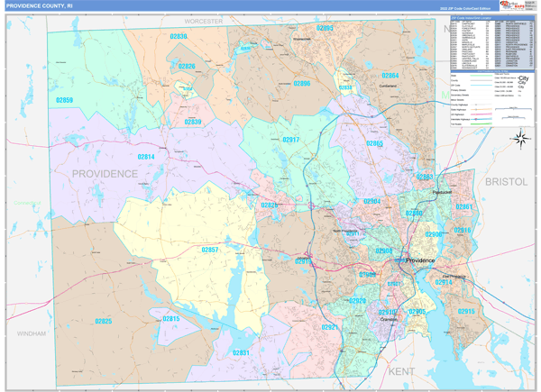The image size is (541, 392).
Task: Click the KENT county label
Action: click(x=400, y=370)
